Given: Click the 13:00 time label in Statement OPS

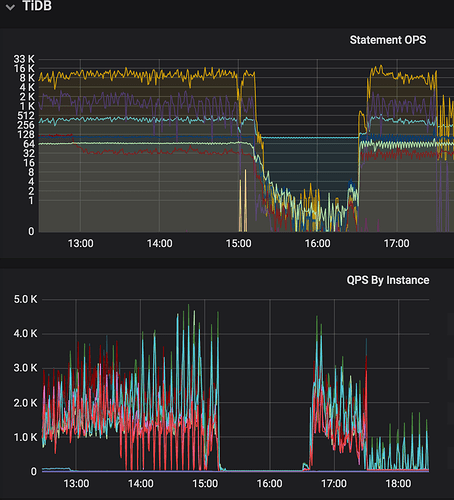Looking at the screenshot, I should tap(80, 243).
